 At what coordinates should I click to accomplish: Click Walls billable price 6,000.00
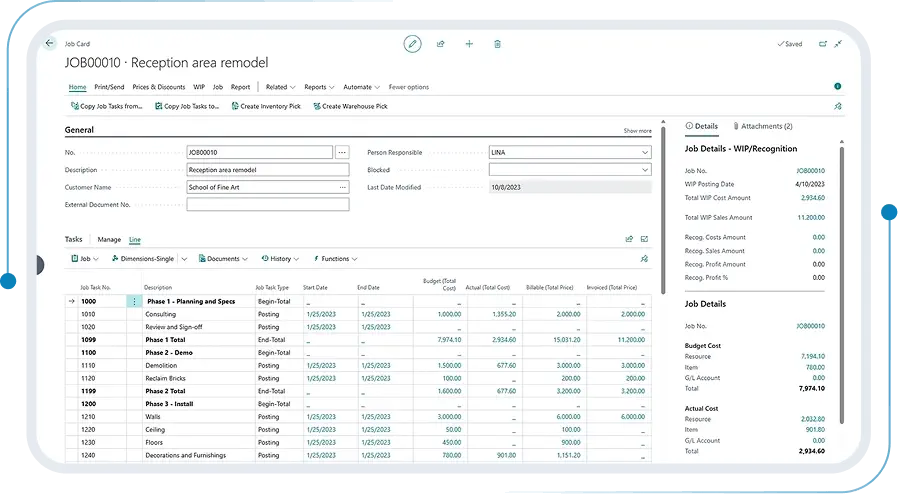tap(568, 417)
